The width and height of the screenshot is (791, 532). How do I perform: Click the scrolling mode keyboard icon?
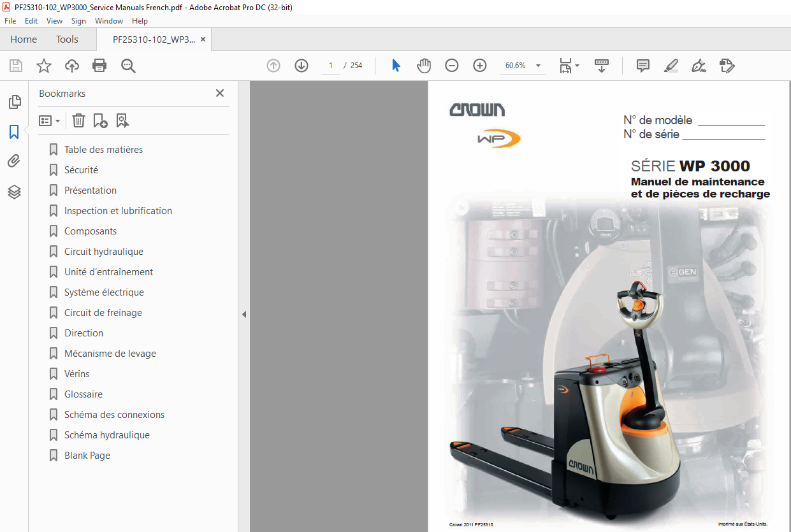point(602,66)
